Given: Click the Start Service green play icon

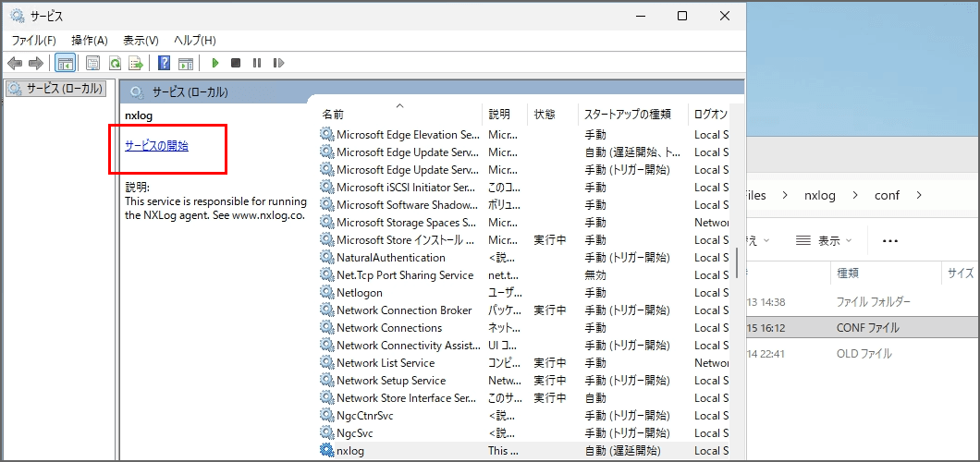Looking at the screenshot, I should point(215,63).
